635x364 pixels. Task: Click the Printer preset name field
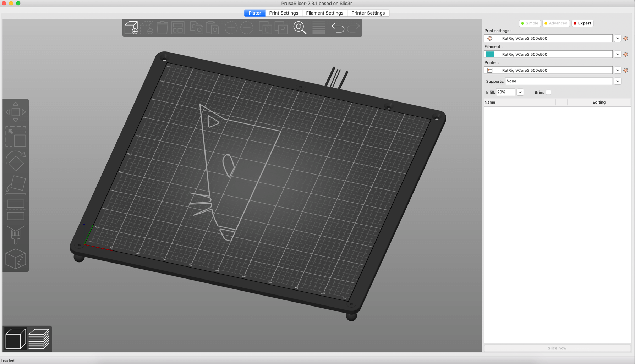tap(548, 70)
